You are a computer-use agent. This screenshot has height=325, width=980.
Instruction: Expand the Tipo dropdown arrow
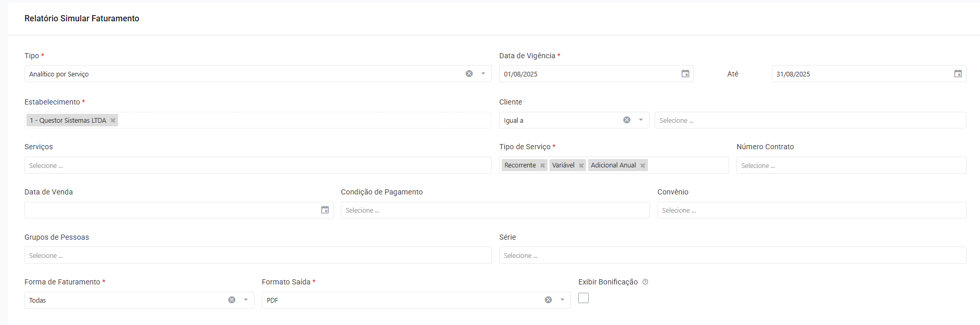click(x=483, y=73)
